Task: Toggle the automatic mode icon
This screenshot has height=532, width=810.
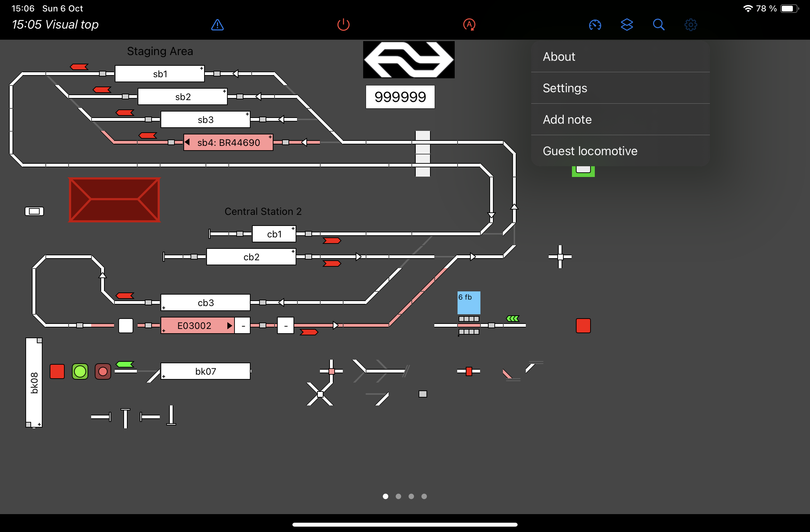Action: (x=469, y=25)
